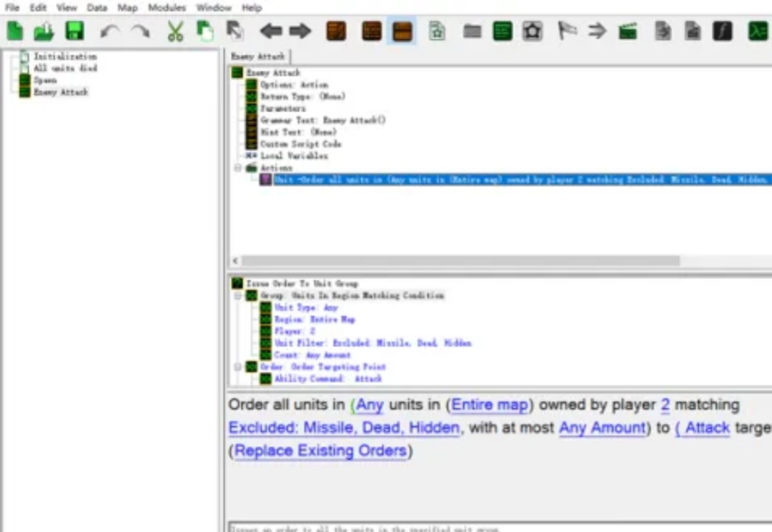This screenshot has height=532, width=772.
Task: Click the Cut scissors icon
Action: coord(175,31)
